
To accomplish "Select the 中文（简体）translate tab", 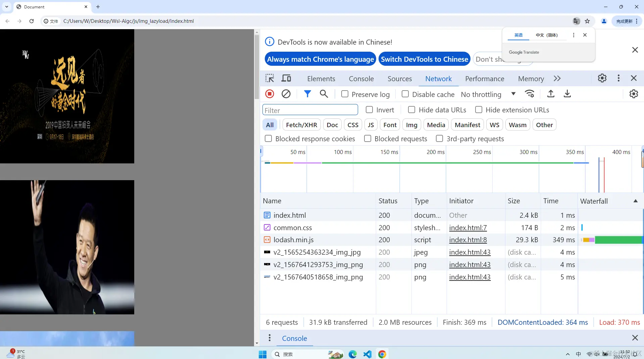I will (x=547, y=35).
